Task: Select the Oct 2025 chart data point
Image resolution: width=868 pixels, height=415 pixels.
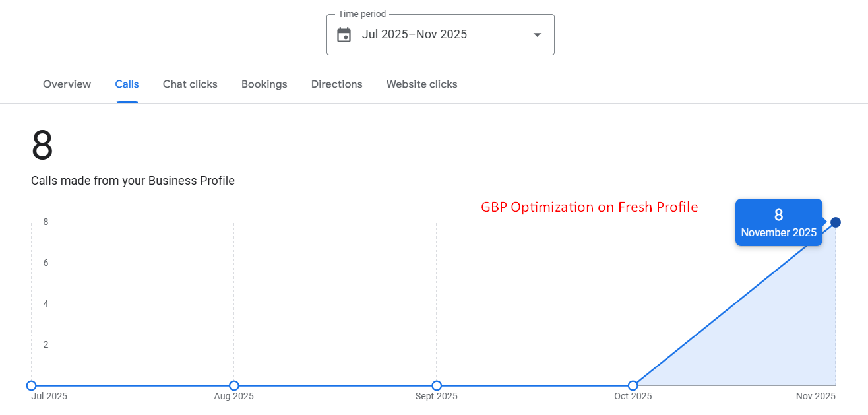Action: [x=633, y=385]
